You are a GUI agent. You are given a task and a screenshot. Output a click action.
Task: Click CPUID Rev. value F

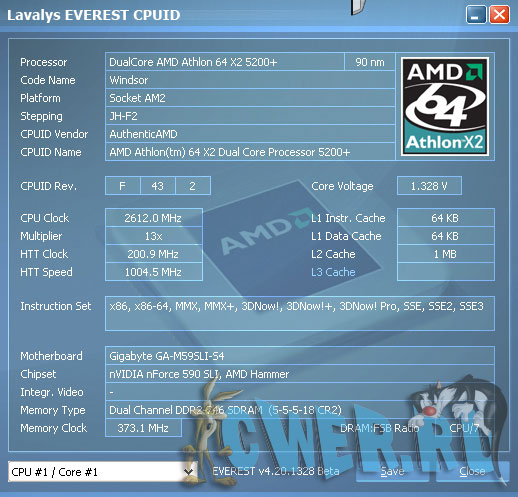tap(123, 186)
